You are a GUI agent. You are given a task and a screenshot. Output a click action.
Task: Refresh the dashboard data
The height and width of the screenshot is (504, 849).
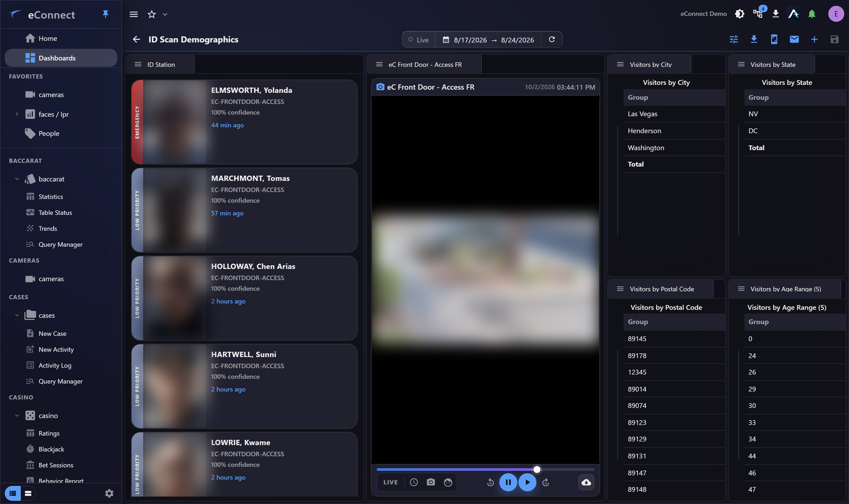click(x=552, y=39)
